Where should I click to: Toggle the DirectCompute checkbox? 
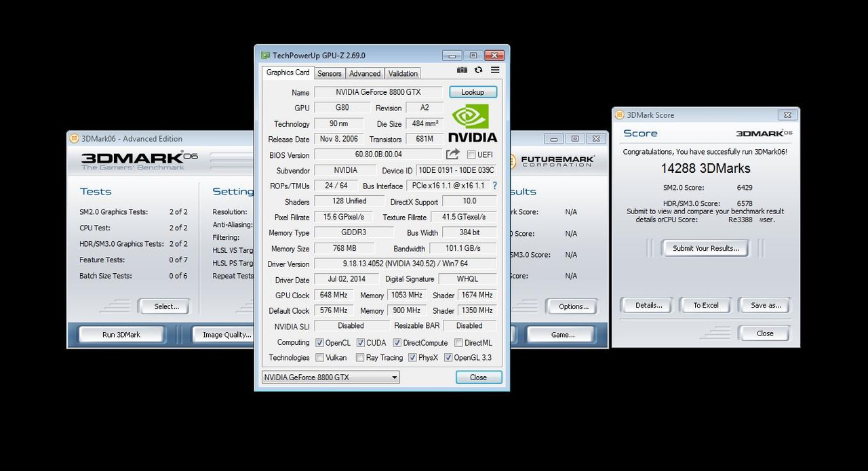(397, 343)
